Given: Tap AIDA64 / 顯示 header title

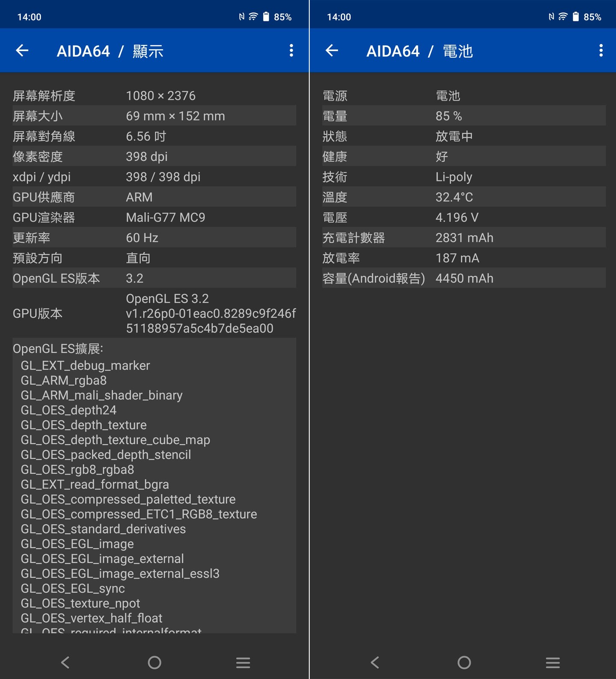Looking at the screenshot, I should click(110, 51).
